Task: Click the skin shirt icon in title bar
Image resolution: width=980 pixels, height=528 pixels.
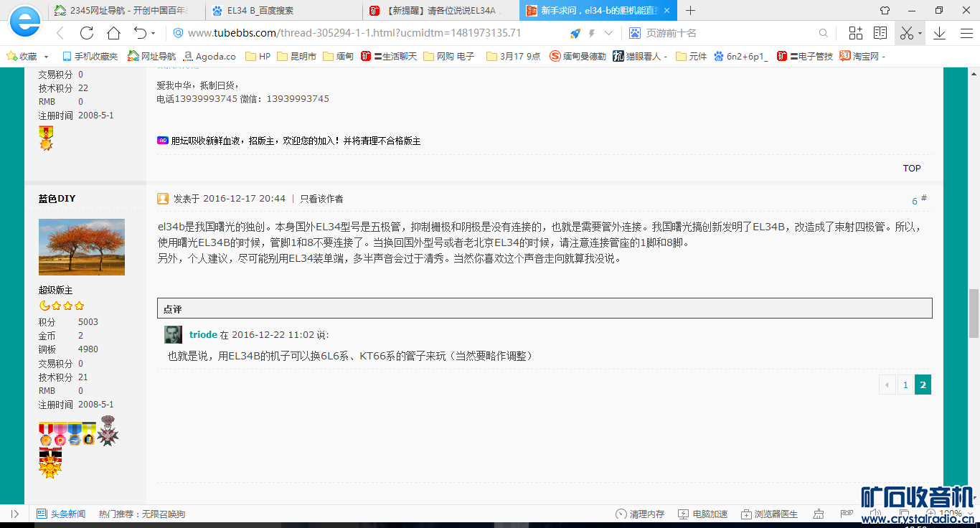Action: pyautogui.click(x=885, y=11)
